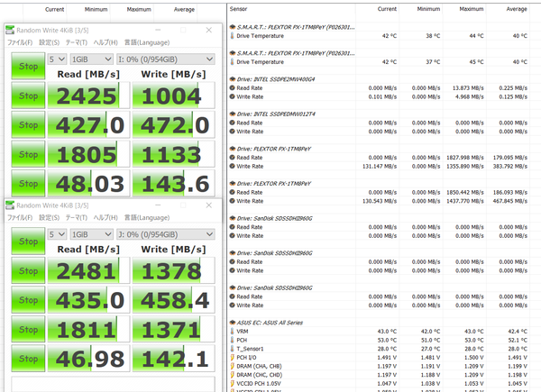Click Maximum column header in sensor panel
The height and width of the screenshot is (392, 541).
(x=472, y=9)
